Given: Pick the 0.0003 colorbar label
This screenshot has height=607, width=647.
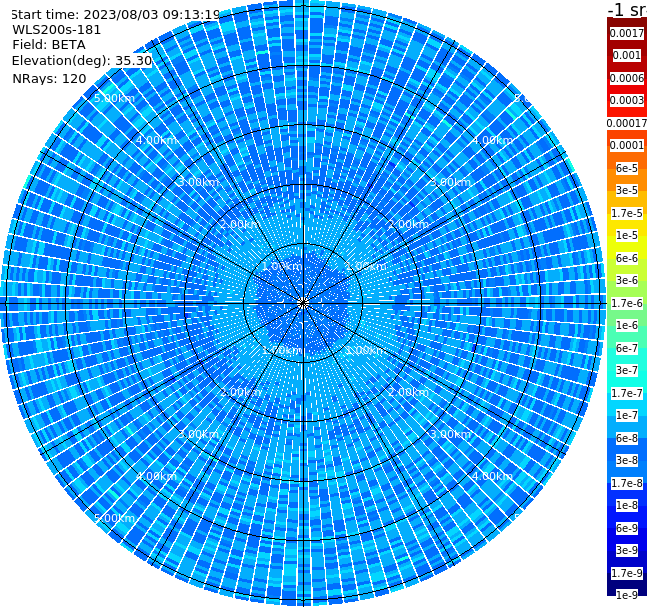Looking at the screenshot, I should [x=627, y=100].
